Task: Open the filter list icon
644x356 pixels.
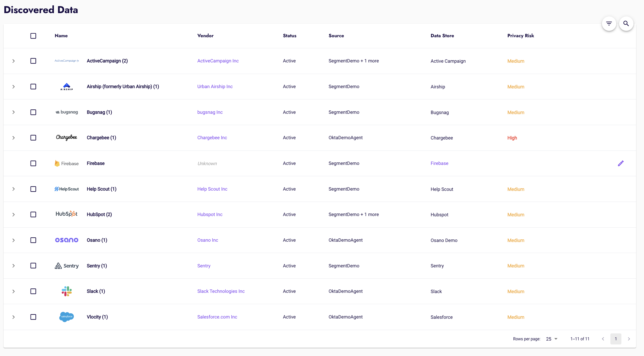Action: pos(609,24)
